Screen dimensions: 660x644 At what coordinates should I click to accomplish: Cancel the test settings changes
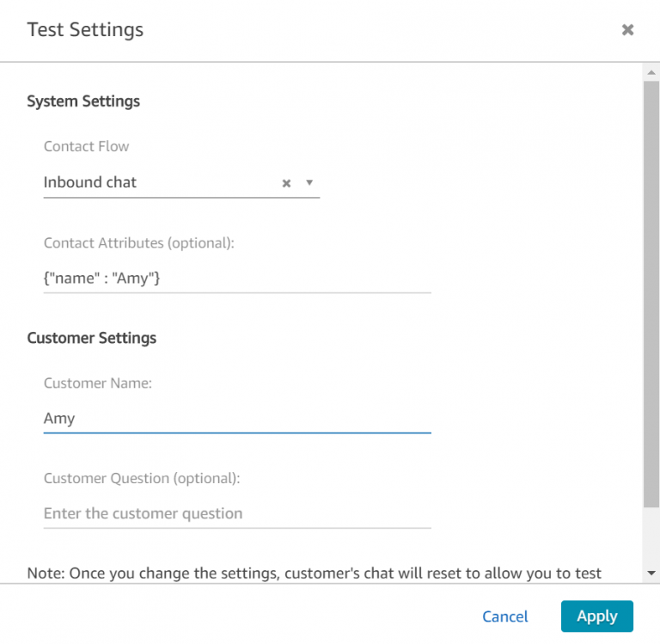pos(505,616)
